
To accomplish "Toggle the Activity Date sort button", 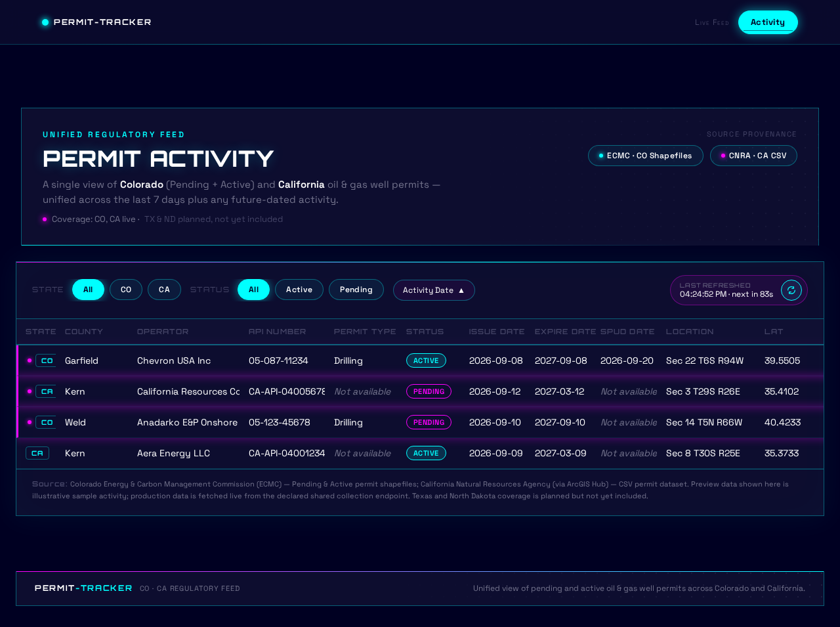I will 434,290.
